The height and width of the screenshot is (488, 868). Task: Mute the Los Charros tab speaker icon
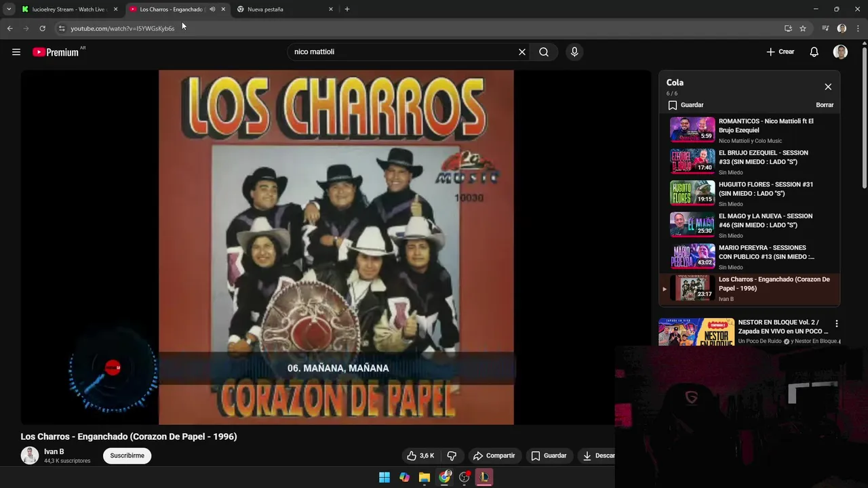212,9
